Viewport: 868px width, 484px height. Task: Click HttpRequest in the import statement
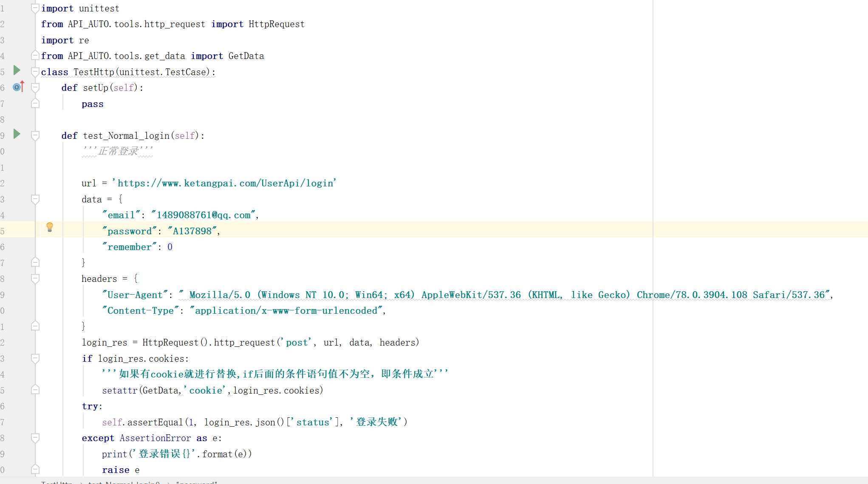277,24
